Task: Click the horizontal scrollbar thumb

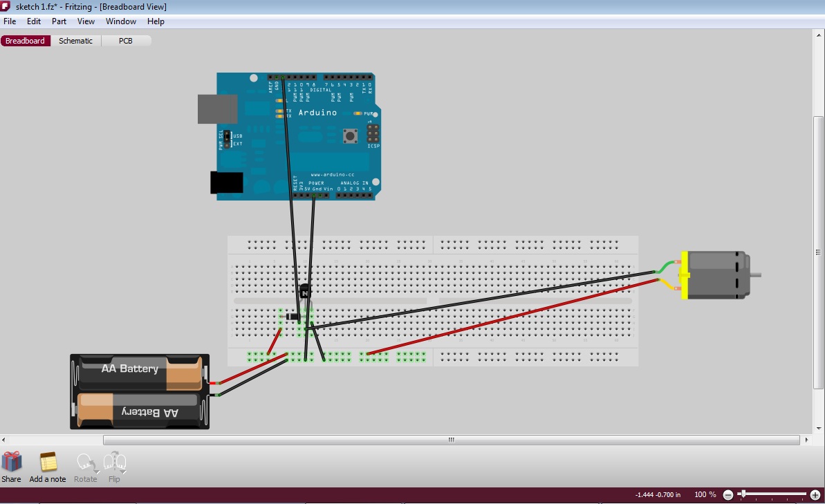Action: [450, 440]
